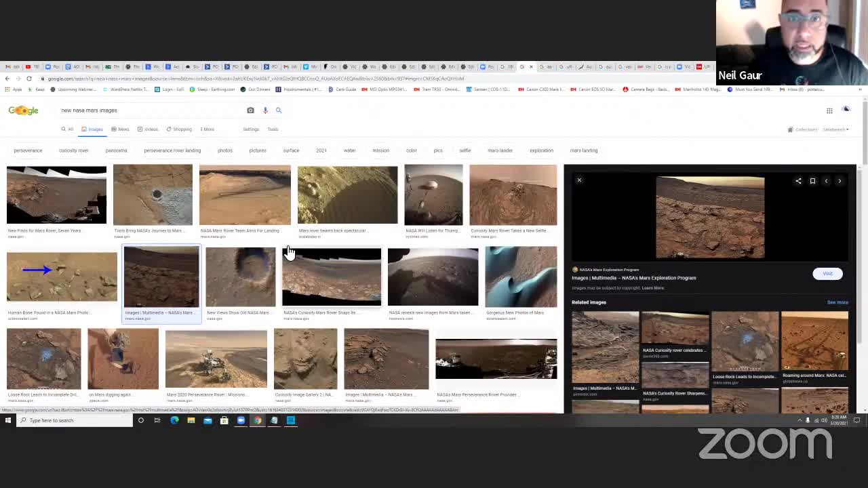Open NASA Will Listen for Thump thumbnail

[x=433, y=195]
